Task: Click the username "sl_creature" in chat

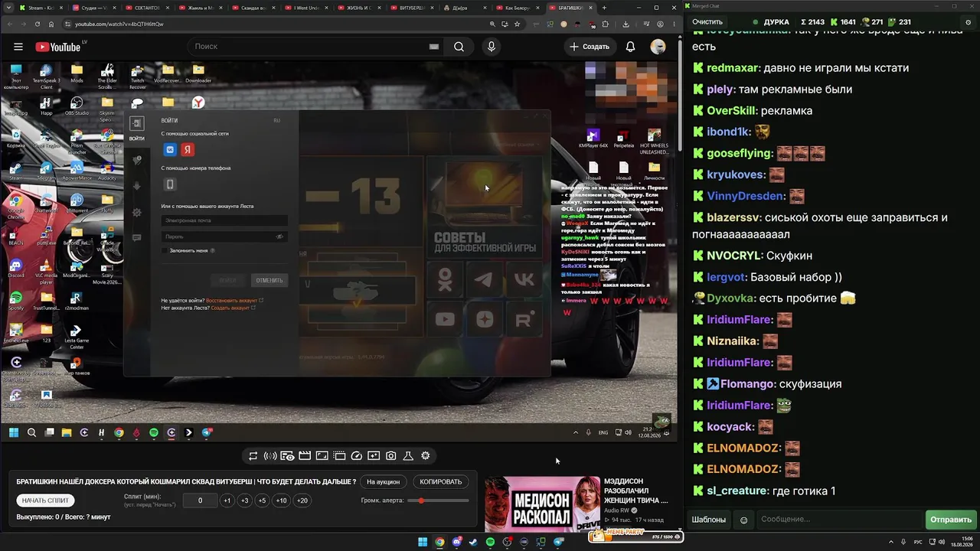Action: point(737,491)
